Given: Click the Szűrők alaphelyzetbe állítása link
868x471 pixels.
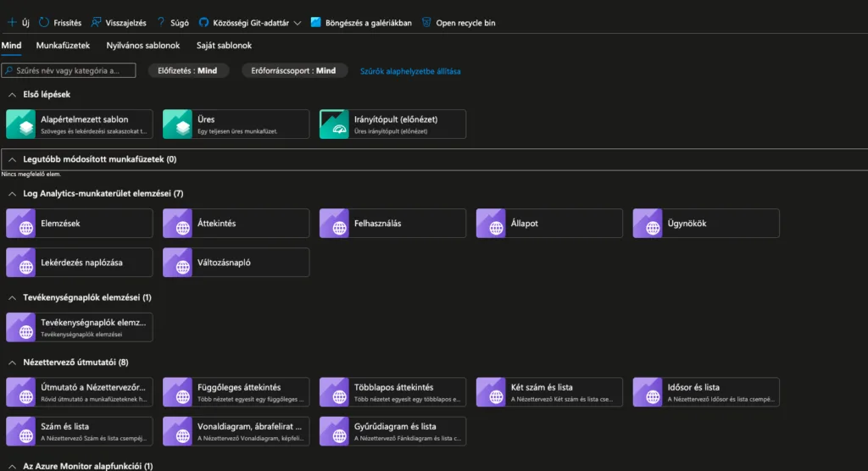Looking at the screenshot, I should point(410,71).
